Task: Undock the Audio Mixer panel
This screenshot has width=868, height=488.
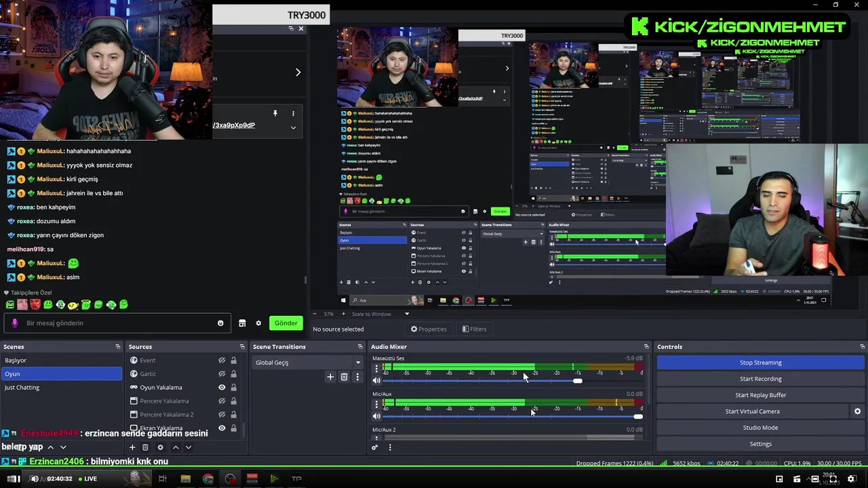Action: (646, 347)
